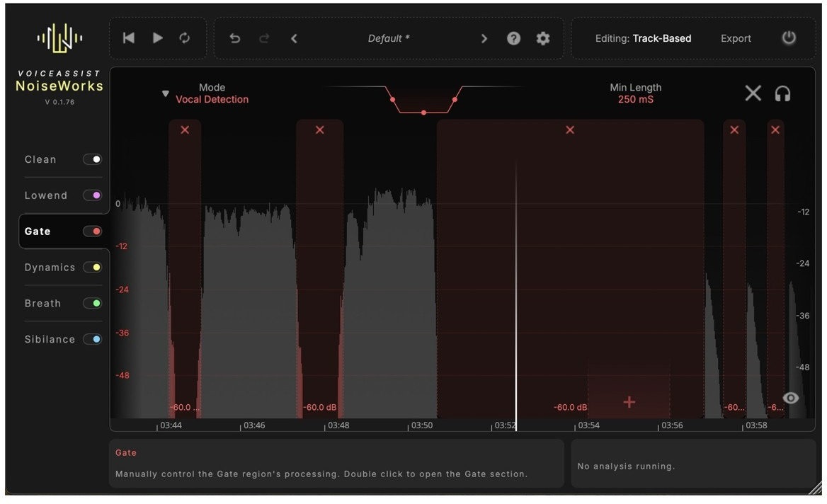
Task: Go to the previous preset
Action: pyautogui.click(x=295, y=38)
